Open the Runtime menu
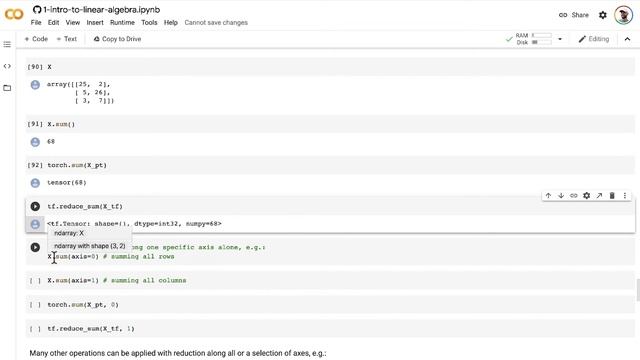The height and width of the screenshot is (360, 640). [122, 22]
